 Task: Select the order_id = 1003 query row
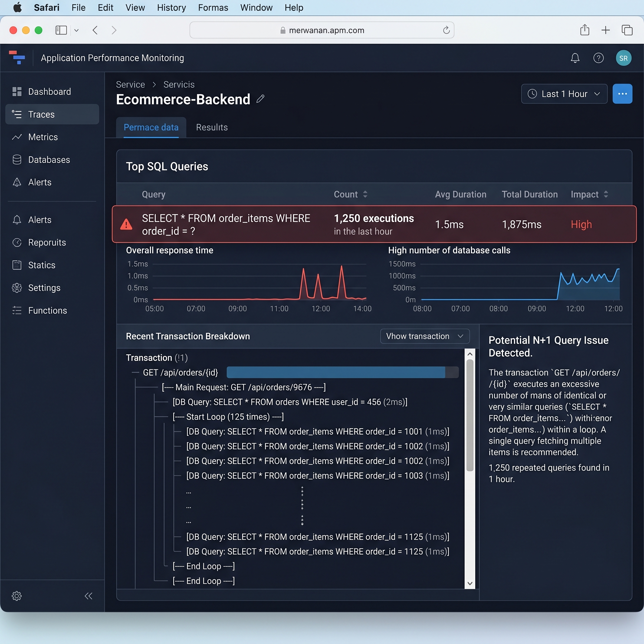point(318,476)
